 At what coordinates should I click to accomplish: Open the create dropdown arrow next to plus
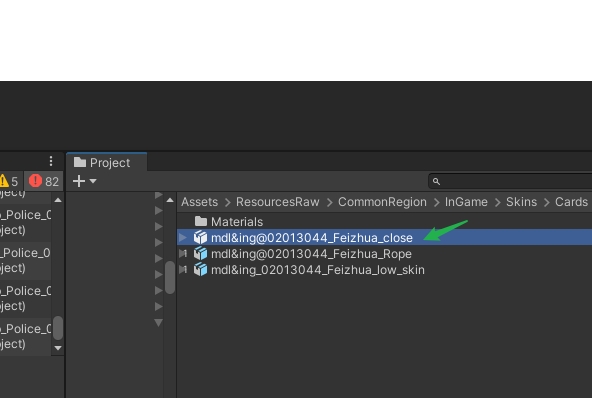coord(93,181)
